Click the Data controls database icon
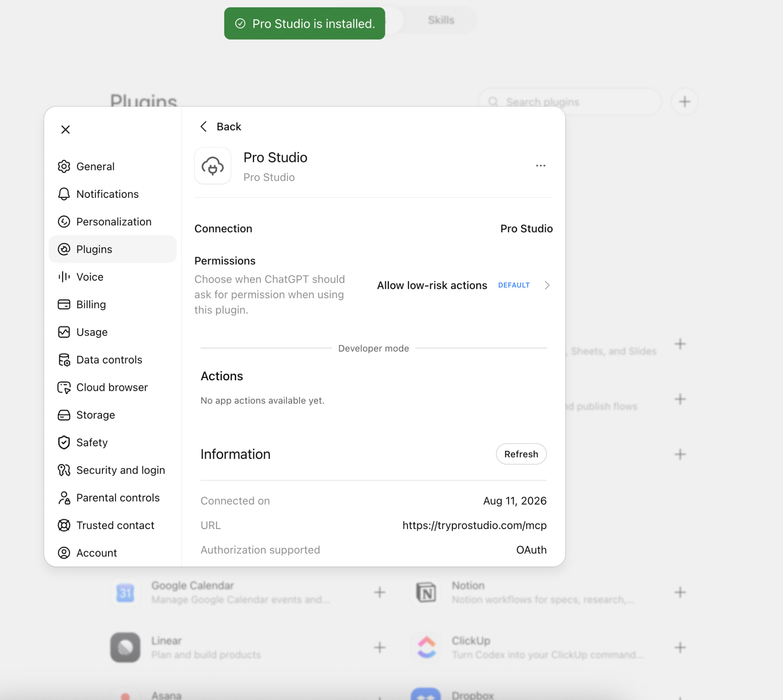The height and width of the screenshot is (700, 783). (64, 360)
